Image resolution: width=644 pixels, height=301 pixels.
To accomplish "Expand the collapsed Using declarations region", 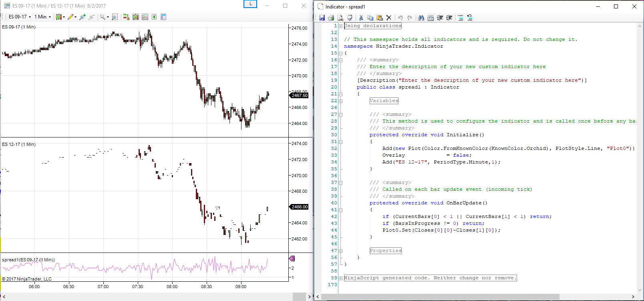I will click(x=340, y=26).
